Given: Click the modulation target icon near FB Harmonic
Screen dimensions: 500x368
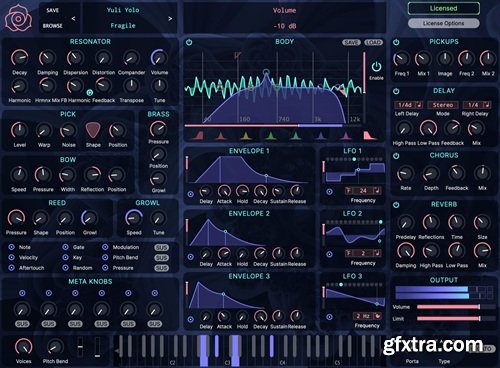Looking at the screenshot, I should click(x=90, y=92).
